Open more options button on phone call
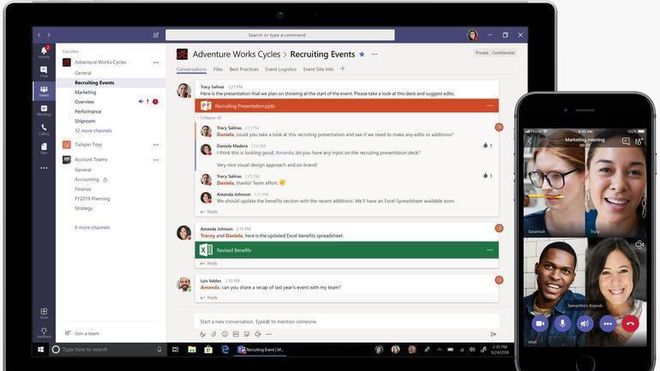This screenshot has height=371, width=660. click(608, 323)
